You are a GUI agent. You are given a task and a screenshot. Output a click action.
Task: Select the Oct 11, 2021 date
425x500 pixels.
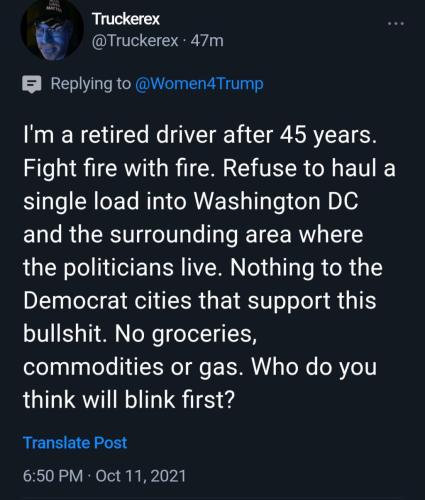141,476
